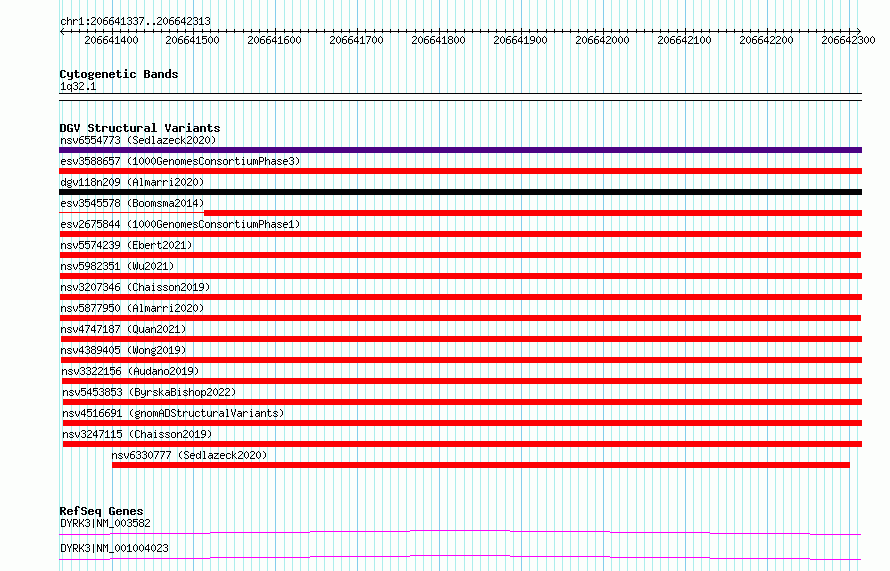Select ruler position 206641700
This screenshot has width=890, height=571.
(356, 40)
